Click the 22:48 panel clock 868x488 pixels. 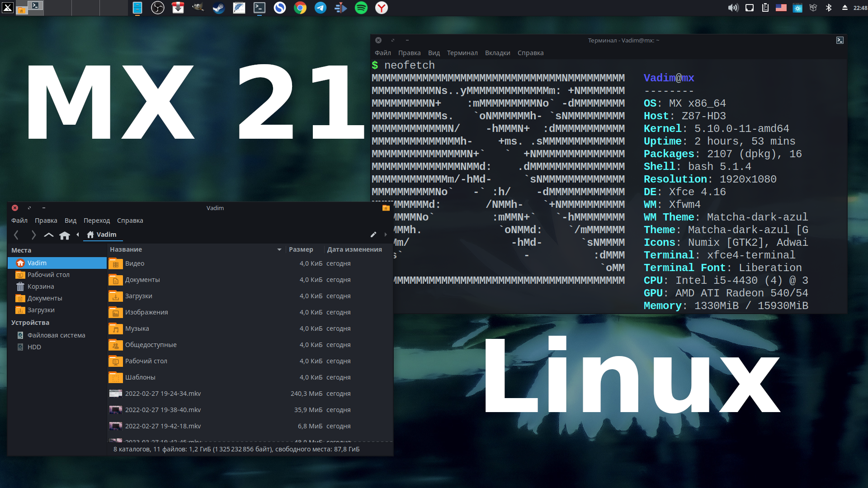coord(860,8)
